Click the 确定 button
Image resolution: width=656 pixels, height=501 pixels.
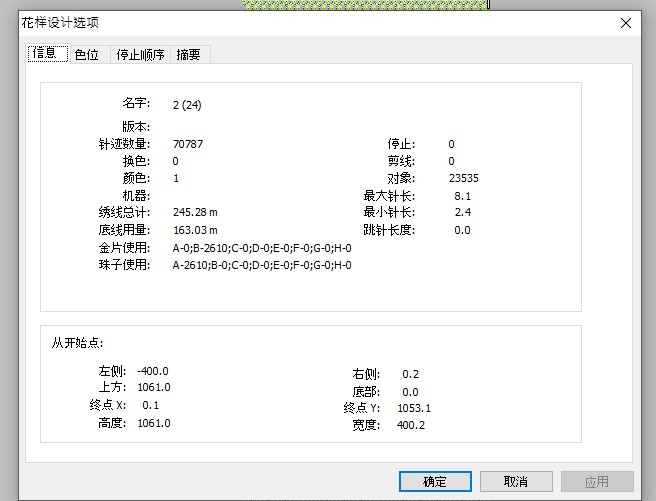[x=435, y=482]
